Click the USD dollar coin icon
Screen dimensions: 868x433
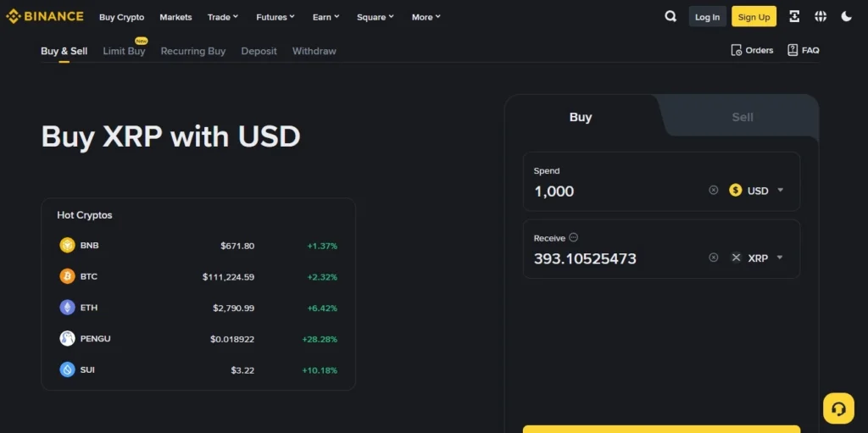736,191
